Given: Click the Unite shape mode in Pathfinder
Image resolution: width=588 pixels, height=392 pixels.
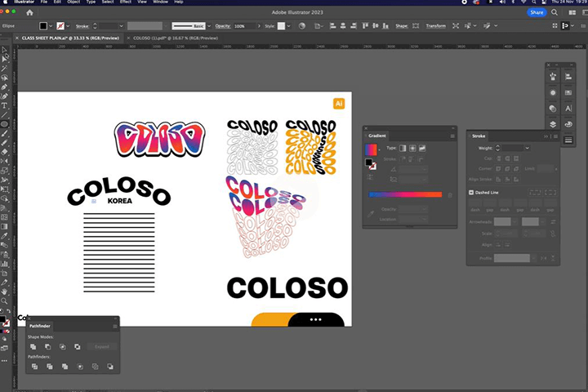Looking at the screenshot, I should (x=33, y=346).
